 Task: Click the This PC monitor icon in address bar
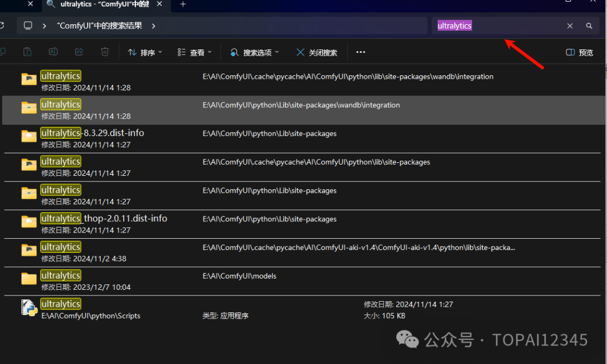coord(28,25)
